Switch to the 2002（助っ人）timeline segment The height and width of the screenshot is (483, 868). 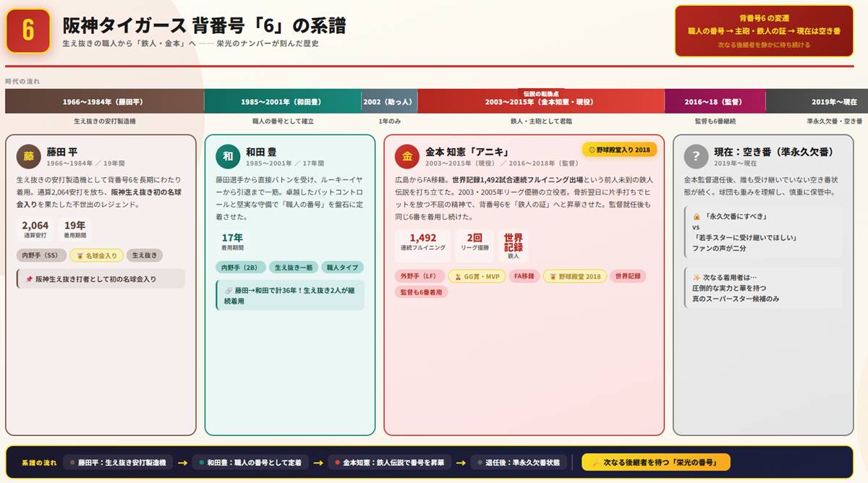[389, 101]
